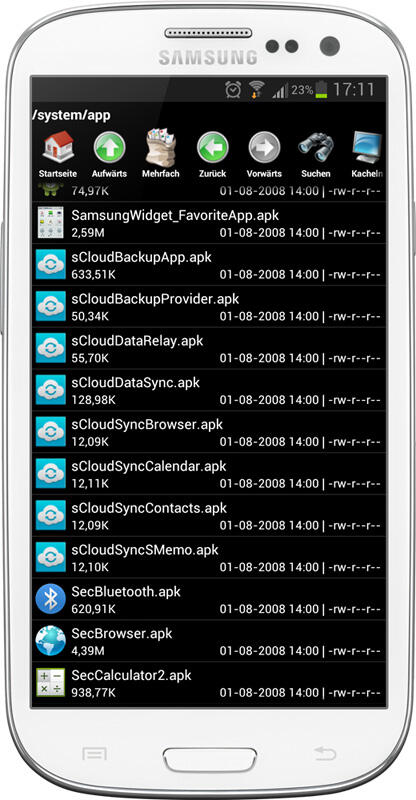Tap the SecBluetooth.apk Bluetooth icon
The height and width of the screenshot is (800, 416).
51,598
